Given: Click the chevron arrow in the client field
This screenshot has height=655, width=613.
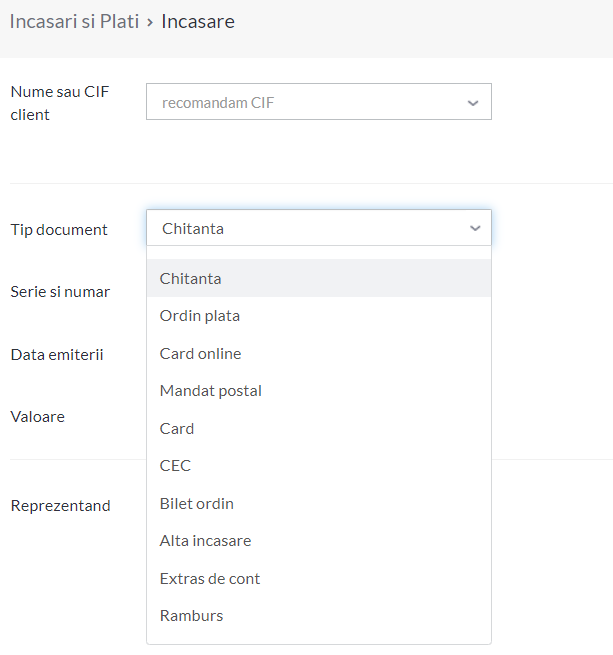Looking at the screenshot, I should pos(473,103).
